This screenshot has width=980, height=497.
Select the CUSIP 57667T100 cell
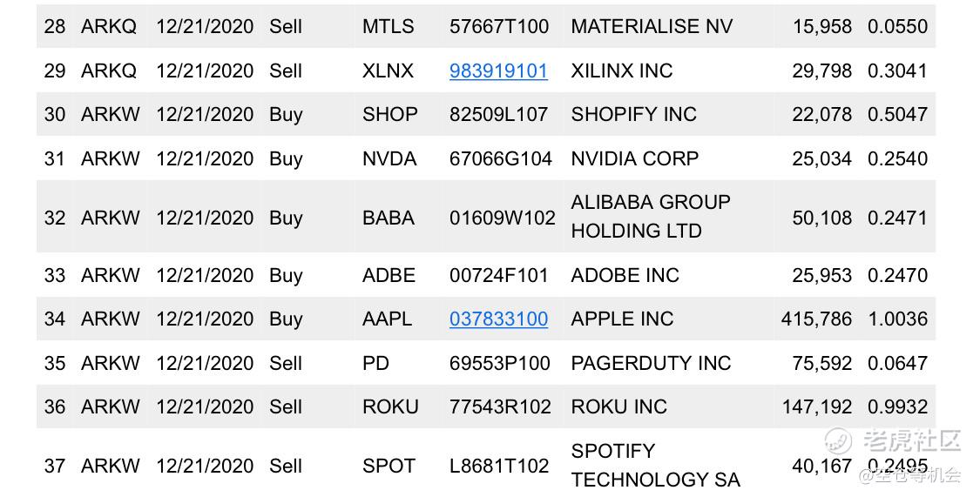(499, 26)
